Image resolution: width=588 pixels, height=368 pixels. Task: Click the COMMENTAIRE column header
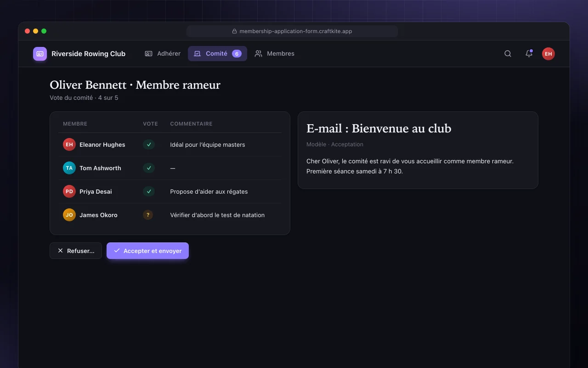pos(191,124)
